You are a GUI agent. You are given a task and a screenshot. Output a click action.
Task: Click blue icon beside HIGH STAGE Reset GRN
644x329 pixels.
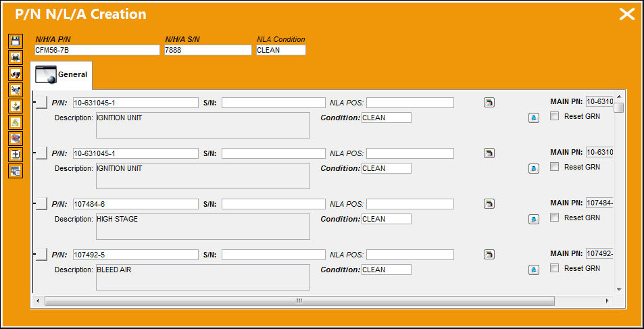point(534,219)
